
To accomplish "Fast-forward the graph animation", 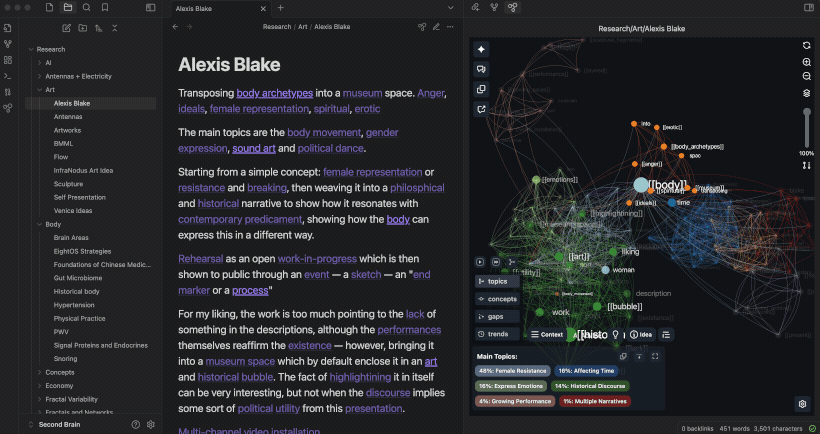I will pyautogui.click(x=496, y=262).
